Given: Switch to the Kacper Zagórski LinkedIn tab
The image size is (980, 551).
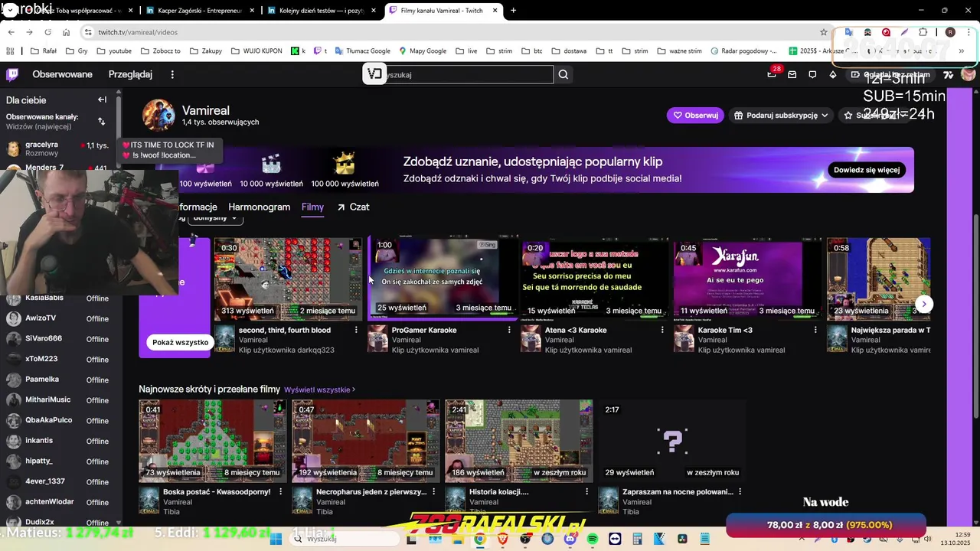Looking at the screenshot, I should pos(199,11).
